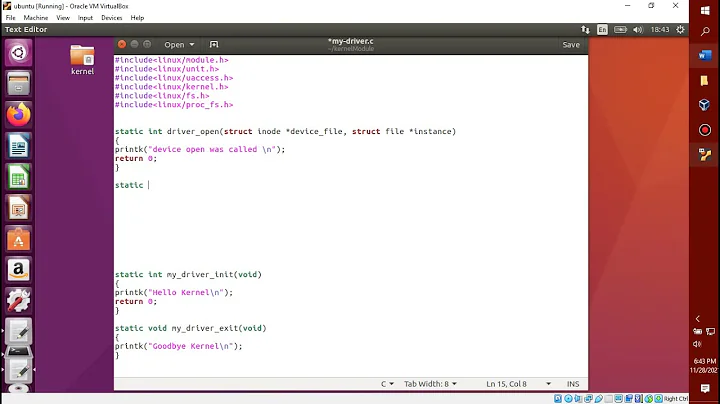Open the Machine menu in VirtualBox
The width and height of the screenshot is (720, 404).
click(36, 17)
